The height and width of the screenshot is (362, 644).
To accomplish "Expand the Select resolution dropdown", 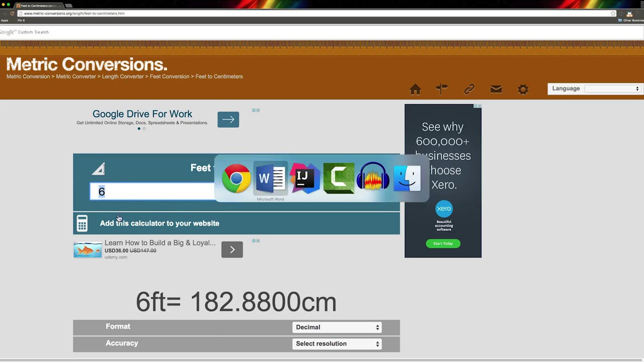I will [x=337, y=344].
